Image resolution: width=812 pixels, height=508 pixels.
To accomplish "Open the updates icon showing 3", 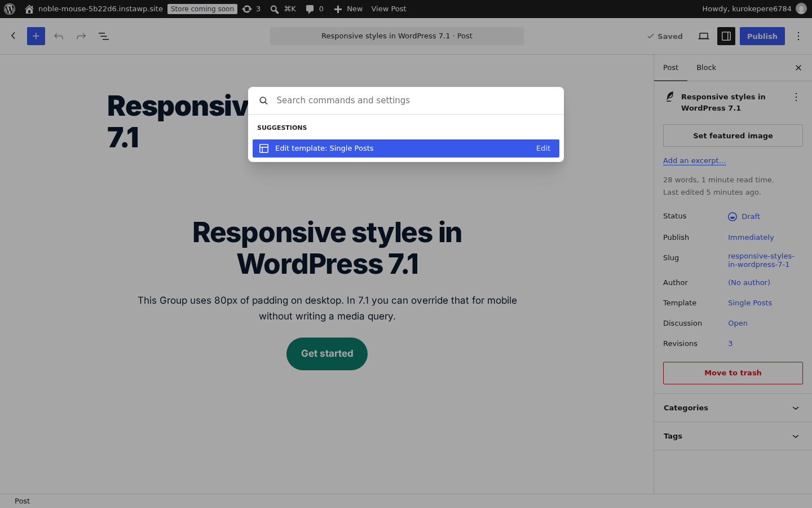I will point(251,9).
